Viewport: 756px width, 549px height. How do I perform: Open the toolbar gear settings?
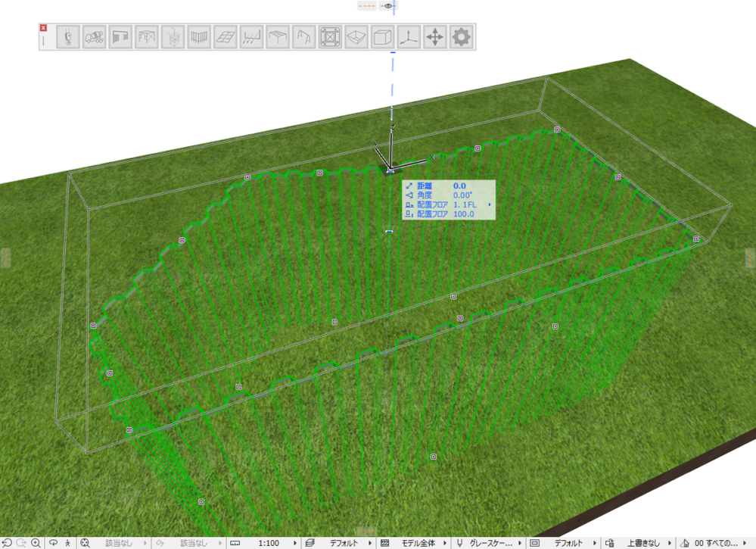click(x=461, y=36)
